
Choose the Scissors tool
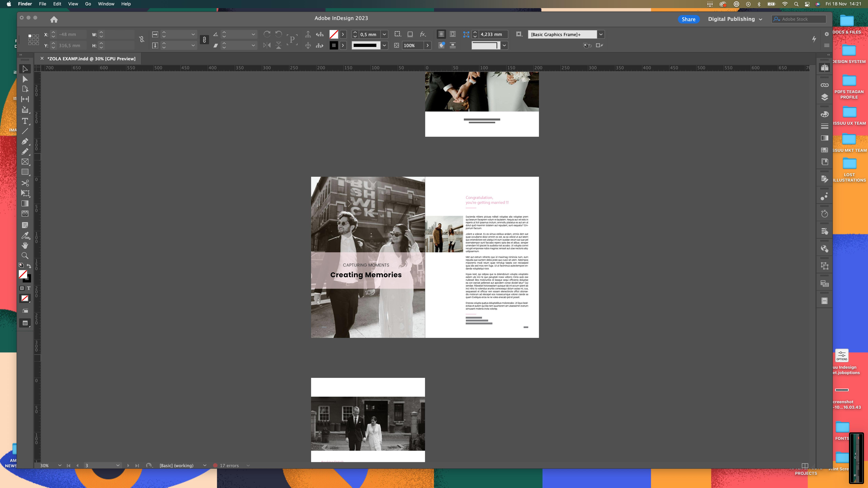pyautogui.click(x=25, y=183)
